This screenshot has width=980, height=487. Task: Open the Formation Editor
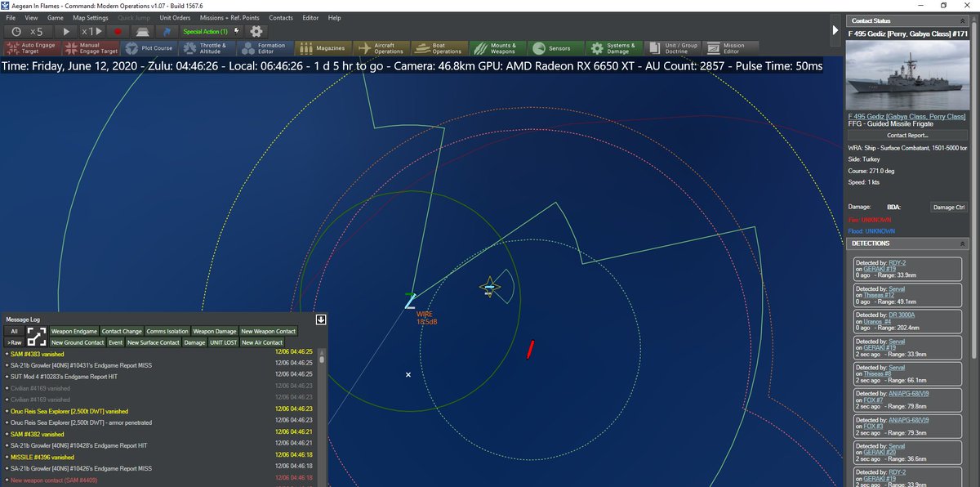(264, 48)
